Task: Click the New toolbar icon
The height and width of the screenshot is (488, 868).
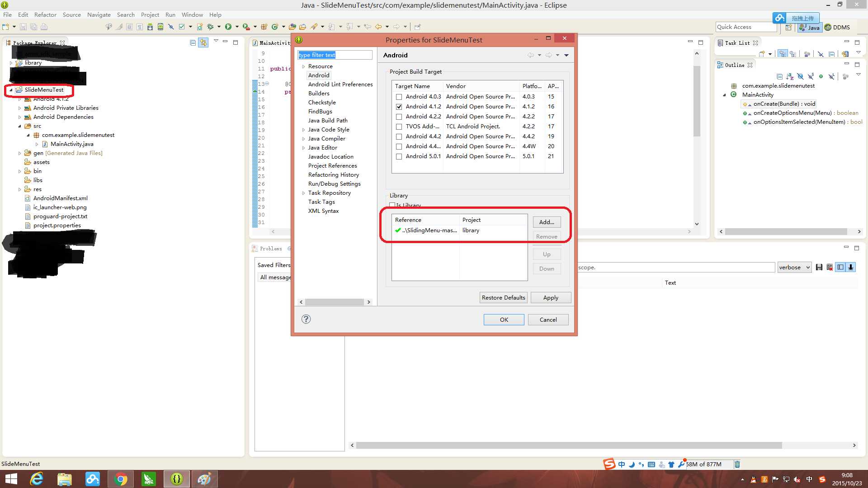Action: point(6,27)
